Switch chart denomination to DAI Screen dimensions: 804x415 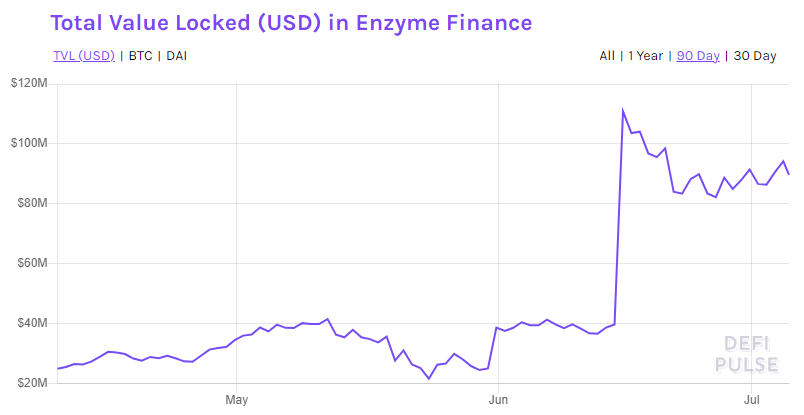coord(174,56)
